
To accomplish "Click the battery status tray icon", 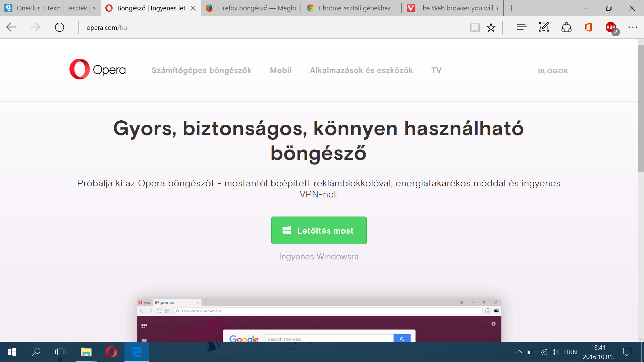I will 531,352.
